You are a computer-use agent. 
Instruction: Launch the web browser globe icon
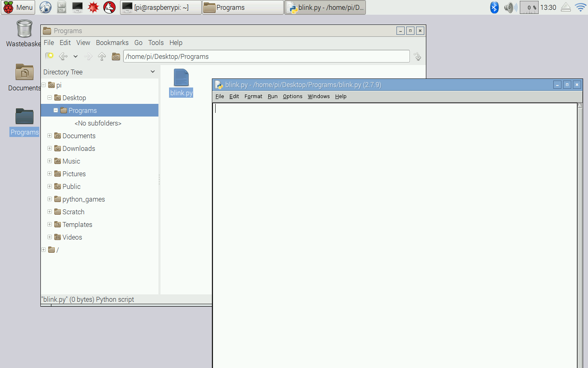pyautogui.click(x=45, y=7)
